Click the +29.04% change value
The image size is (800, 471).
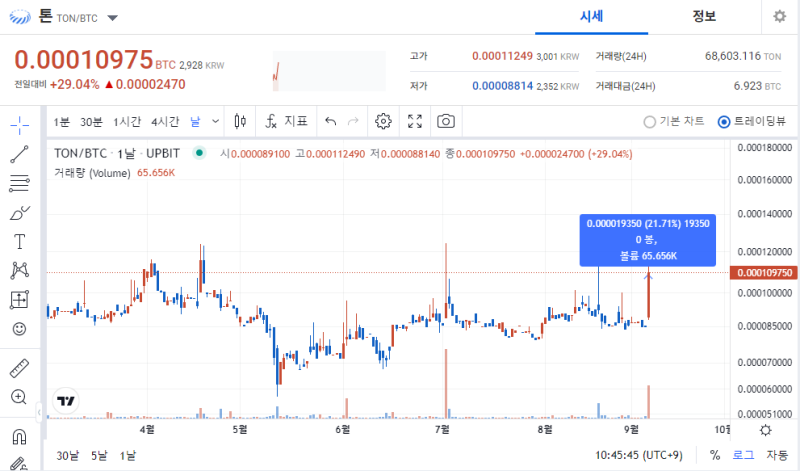click(x=74, y=84)
